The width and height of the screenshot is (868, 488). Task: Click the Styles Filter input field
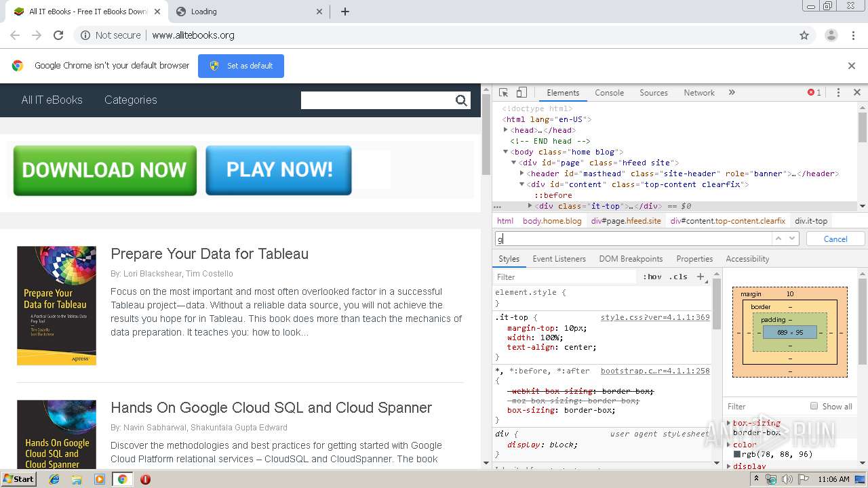point(566,277)
